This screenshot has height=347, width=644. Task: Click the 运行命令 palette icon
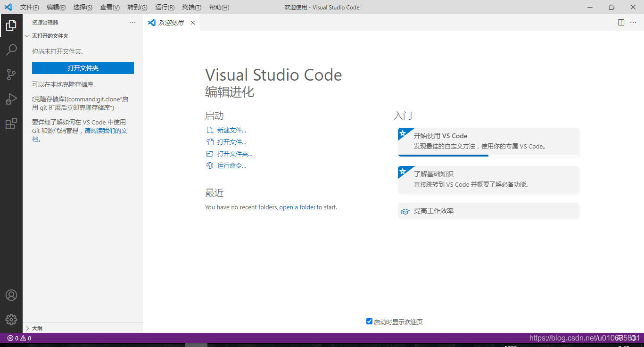point(210,165)
